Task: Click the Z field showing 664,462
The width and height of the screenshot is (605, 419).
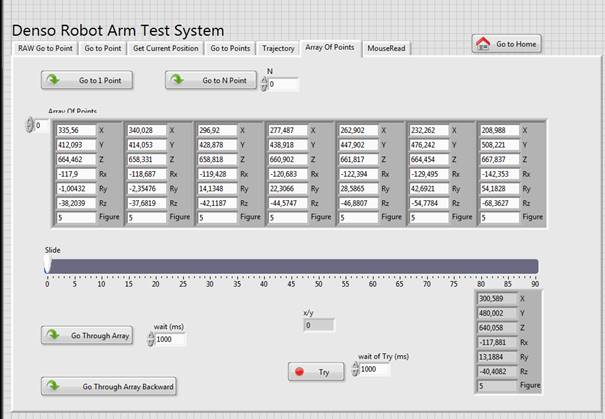Action: [x=76, y=159]
